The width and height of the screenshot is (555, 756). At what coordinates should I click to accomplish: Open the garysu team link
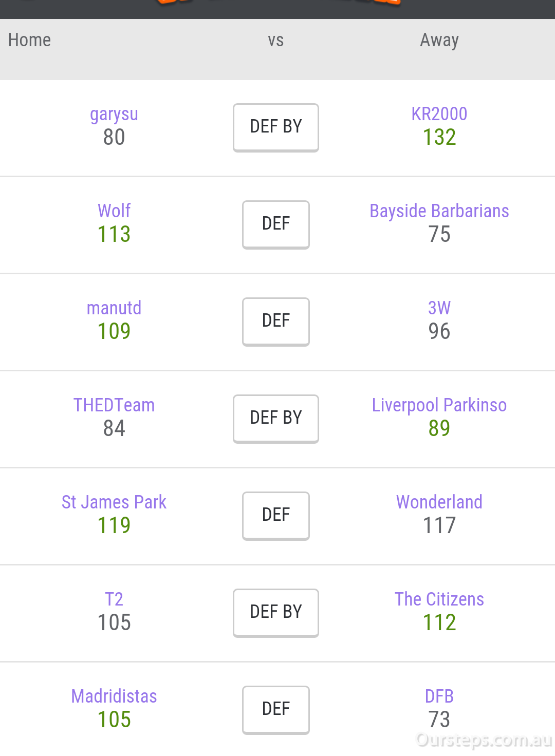(x=114, y=115)
